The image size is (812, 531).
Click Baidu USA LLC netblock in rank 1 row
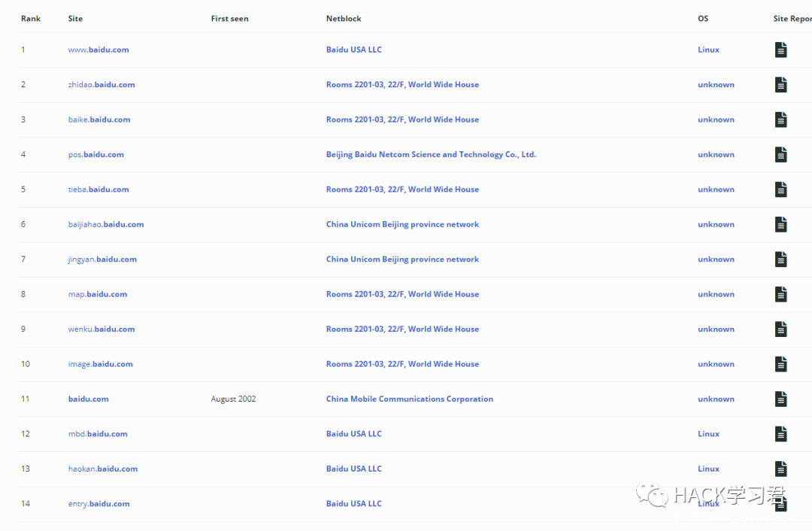pyautogui.click(x=353, y=50)
